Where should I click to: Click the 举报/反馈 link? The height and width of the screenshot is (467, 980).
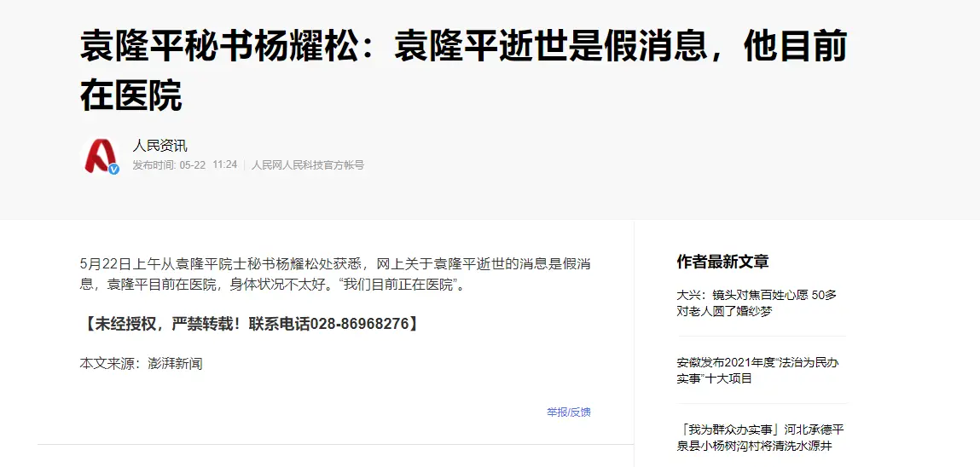click(x=569, y=412)
